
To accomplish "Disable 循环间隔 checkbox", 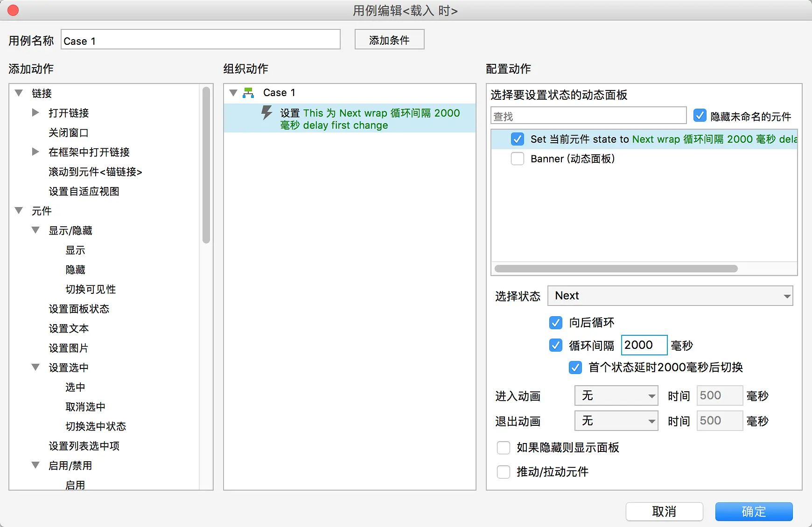I will pyautogui.click(x=555, y=345).
